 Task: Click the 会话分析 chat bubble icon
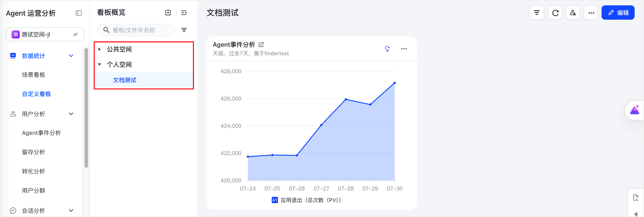pos(13,211)
